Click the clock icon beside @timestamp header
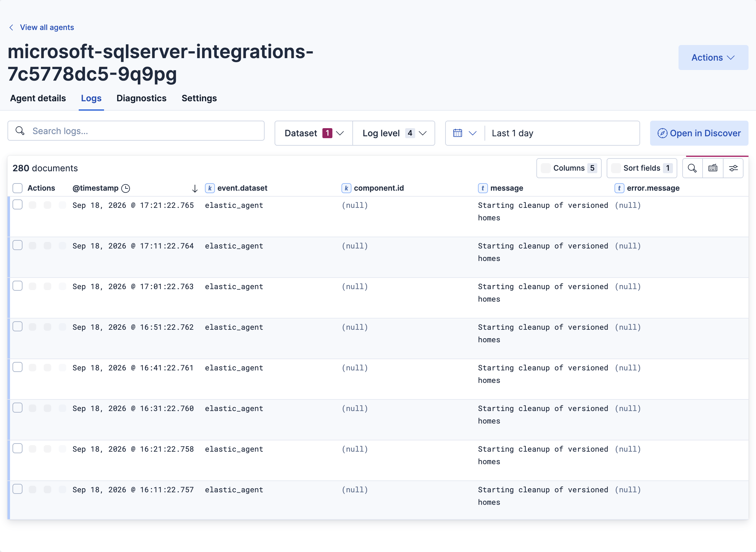This screenshot has width=756, height=552. click(126, 188)
